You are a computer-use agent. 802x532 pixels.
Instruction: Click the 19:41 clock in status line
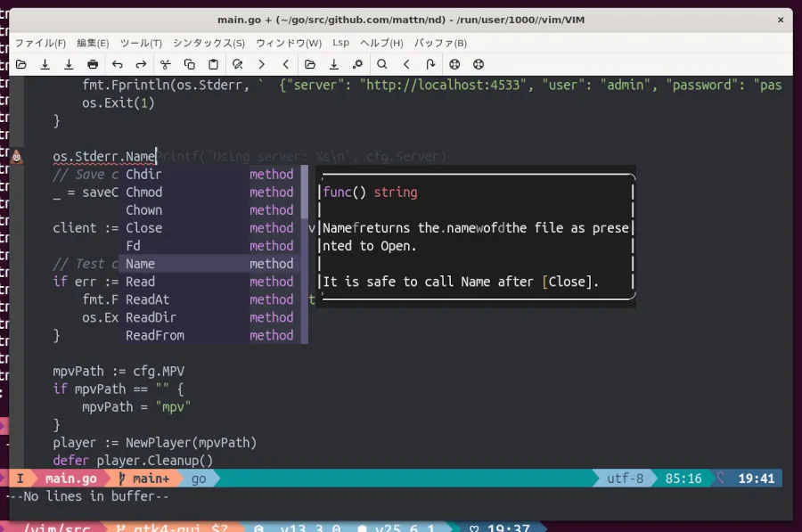click(x=756, y=479)
